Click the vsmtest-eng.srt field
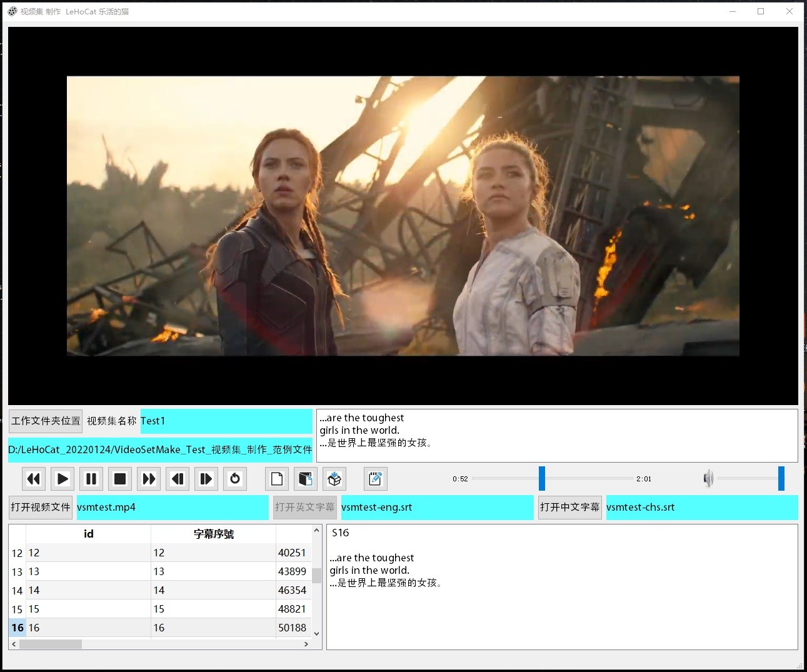The height and width of the screenshot is (672, 807). [x=437, y=507]
